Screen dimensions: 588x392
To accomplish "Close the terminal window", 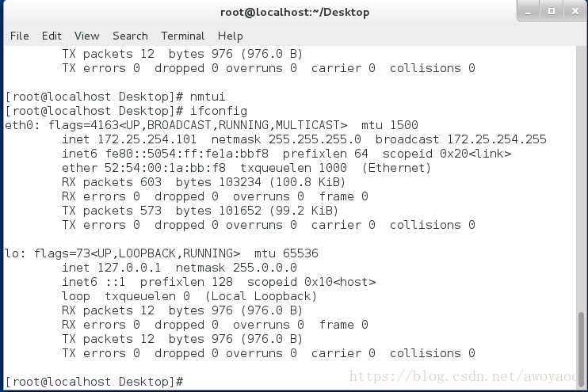I will tap(575, 11).
